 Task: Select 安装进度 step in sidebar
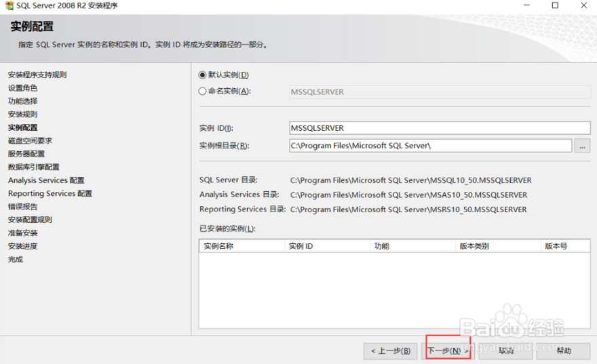click(x=23, y=247)
